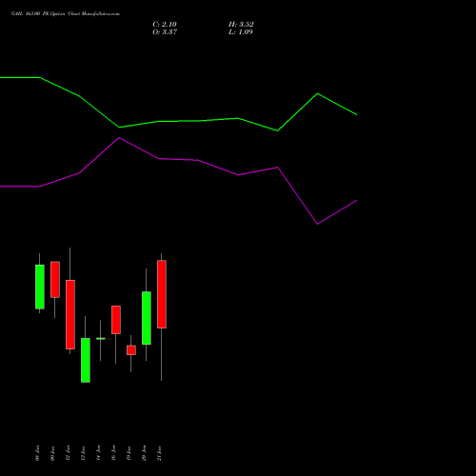This screenshot has width=476, height=476.
Task: Click the '14 Jan' date axis label
Action: click(x=98, y=453)
